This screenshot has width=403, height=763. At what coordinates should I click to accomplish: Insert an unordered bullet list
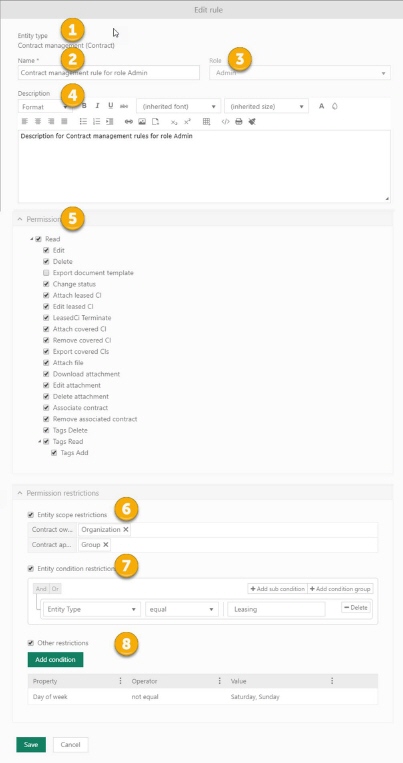point(83,122)
